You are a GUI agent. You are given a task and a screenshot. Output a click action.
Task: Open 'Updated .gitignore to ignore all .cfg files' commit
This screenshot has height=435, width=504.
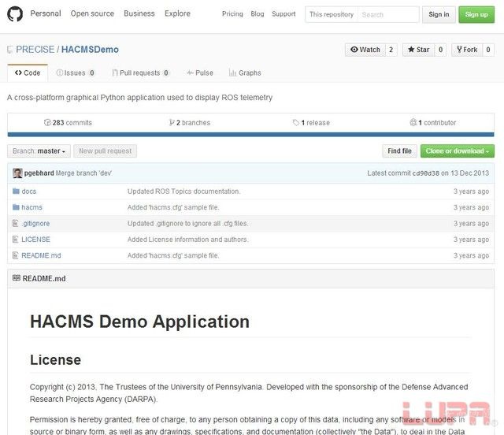point(187,223)
